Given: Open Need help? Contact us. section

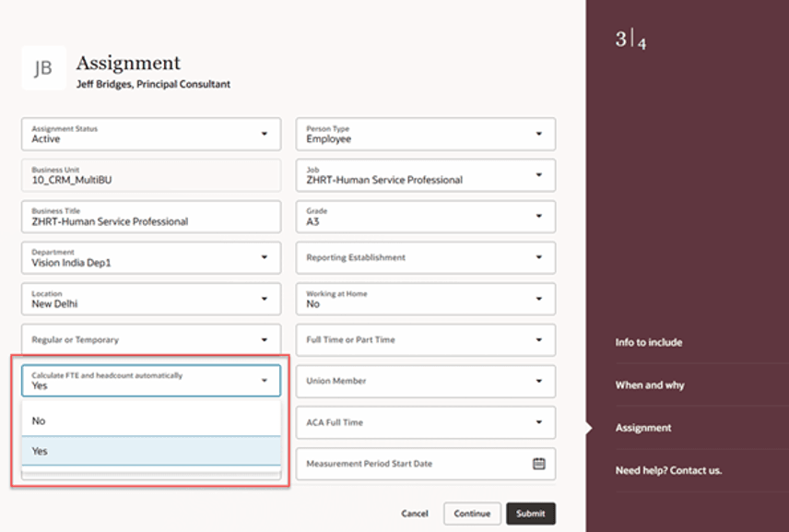Looking at the screenshot, I should (668, 470).
